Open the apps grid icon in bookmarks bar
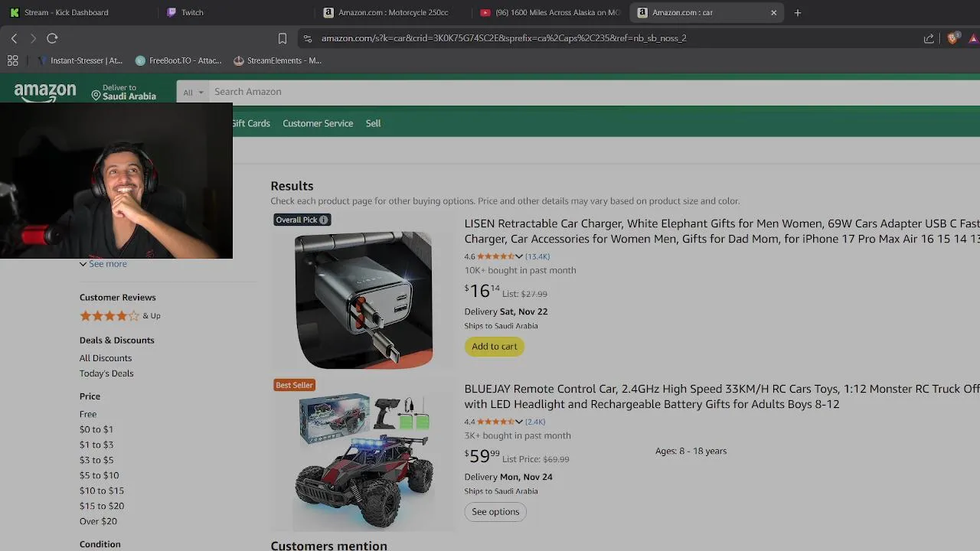Viewport: 980px width, 551px height. (x=13, y=60)
